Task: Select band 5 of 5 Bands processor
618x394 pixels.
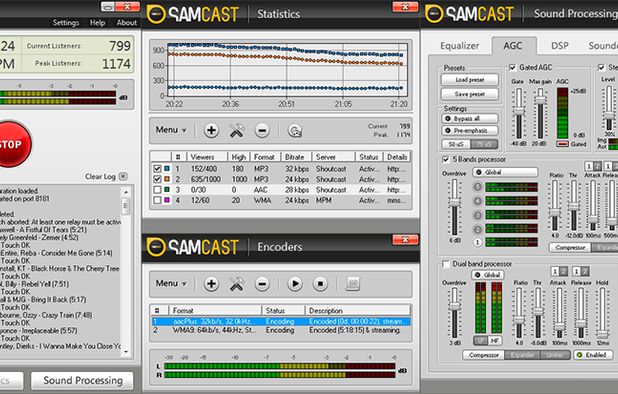Action: [477, 187]
